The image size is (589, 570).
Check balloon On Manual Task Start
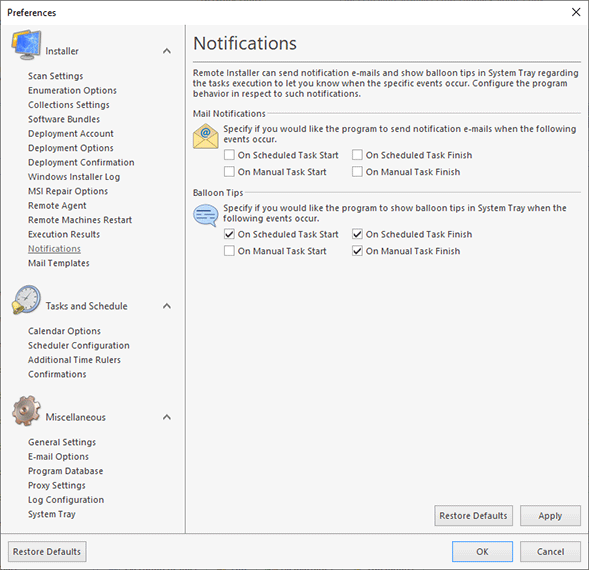click(229, 251)
